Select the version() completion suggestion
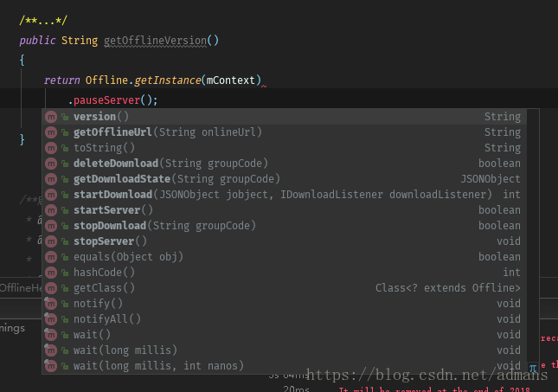Screen dimensions: 558x392 (x=284, y=117)
